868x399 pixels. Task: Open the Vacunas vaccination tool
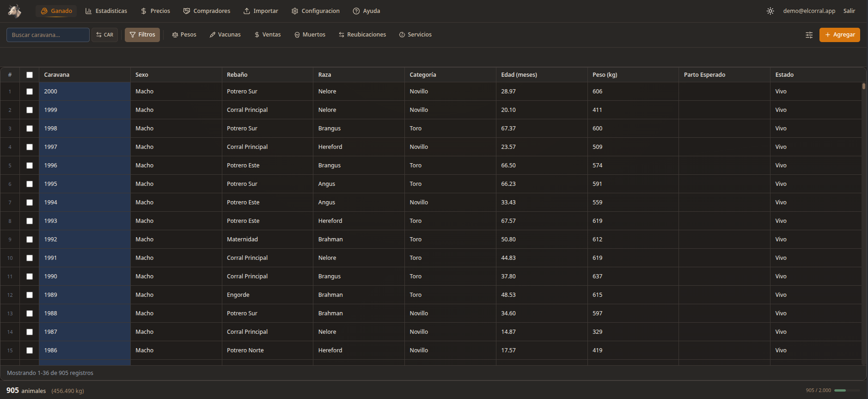pos(225,35)
